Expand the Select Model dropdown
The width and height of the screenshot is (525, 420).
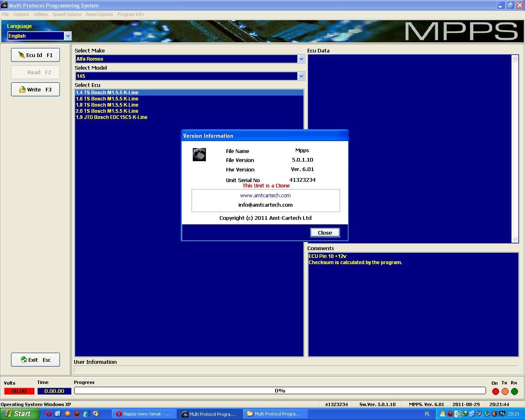[x=301, y=76]
